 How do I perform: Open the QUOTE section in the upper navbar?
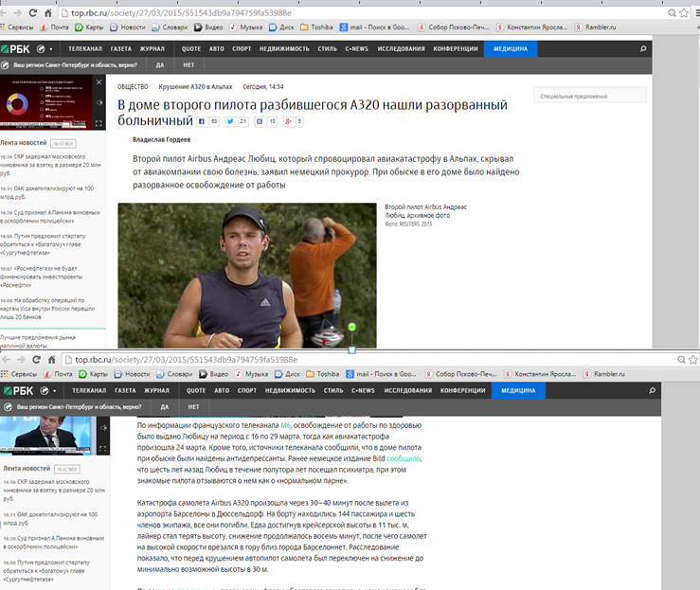point(191,49)
